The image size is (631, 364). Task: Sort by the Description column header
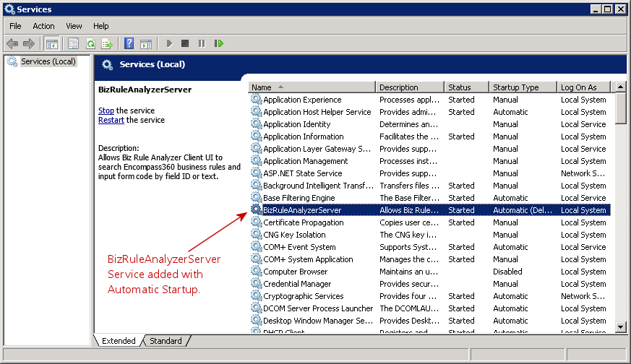click(x=410, y=87)
